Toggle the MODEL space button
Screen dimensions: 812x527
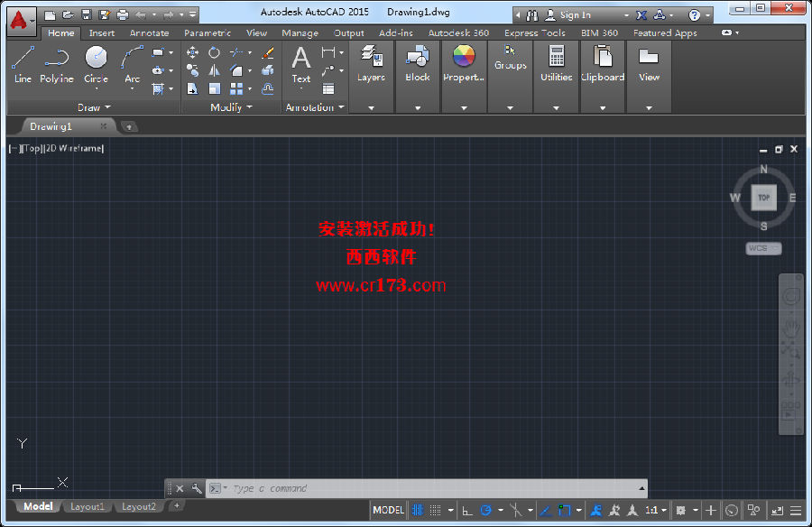(x=388, y=511)
